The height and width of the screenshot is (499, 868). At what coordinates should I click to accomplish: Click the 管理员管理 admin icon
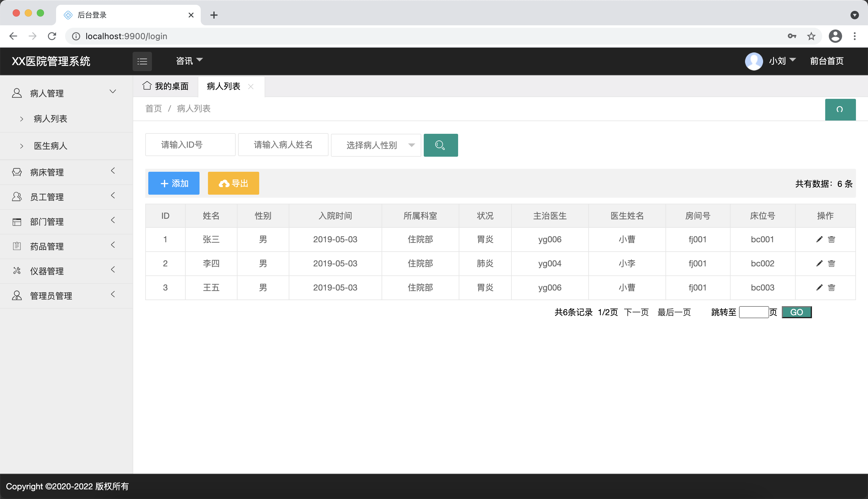[x=17, y=295]
